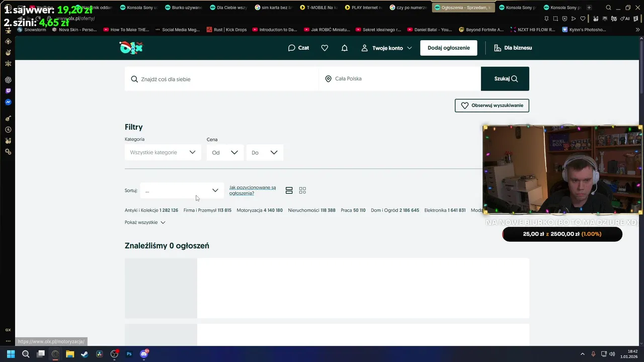Open the Cena Od dropdown

(x=225, y=152)
